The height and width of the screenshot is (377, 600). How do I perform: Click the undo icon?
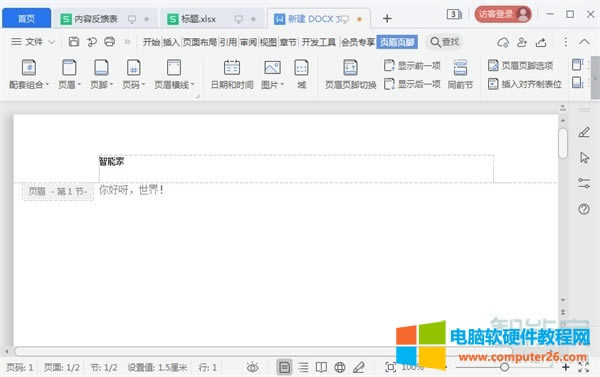click(91, 42)
